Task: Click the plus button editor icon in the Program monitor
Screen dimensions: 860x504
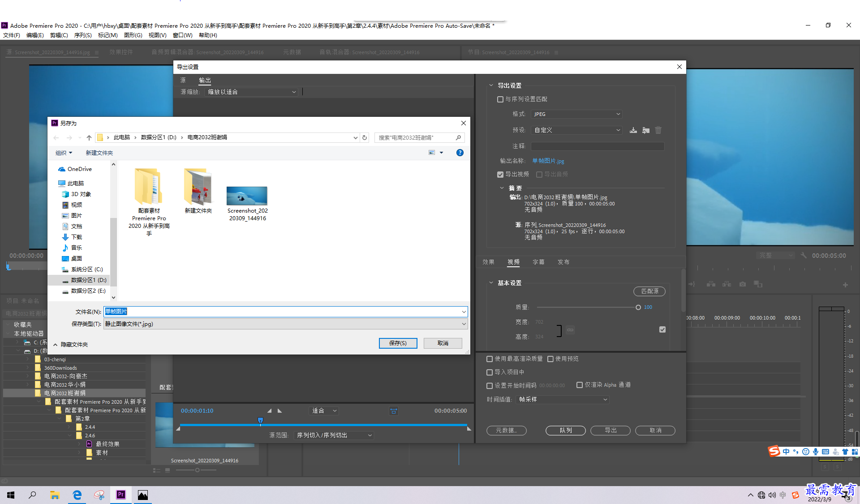Action: pos(845,285)
